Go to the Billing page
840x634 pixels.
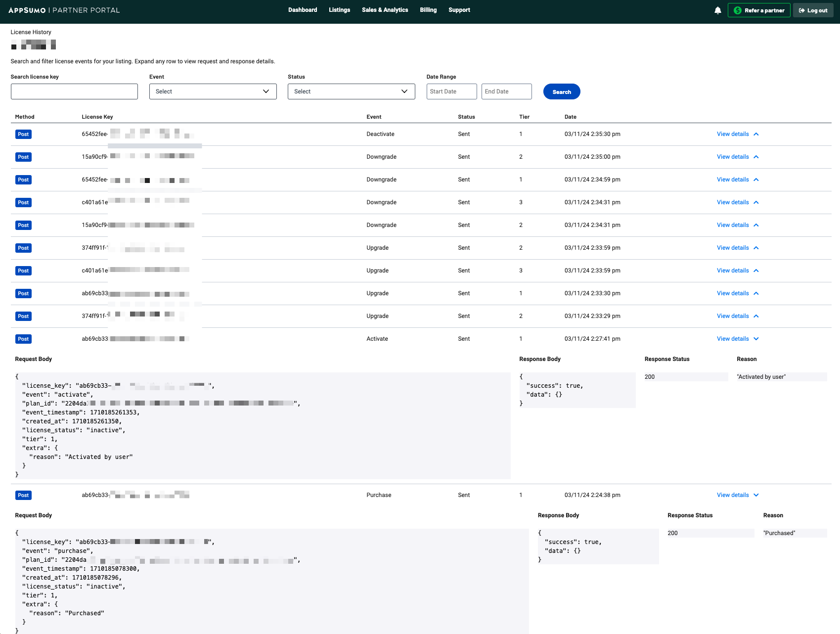point(428,10)
